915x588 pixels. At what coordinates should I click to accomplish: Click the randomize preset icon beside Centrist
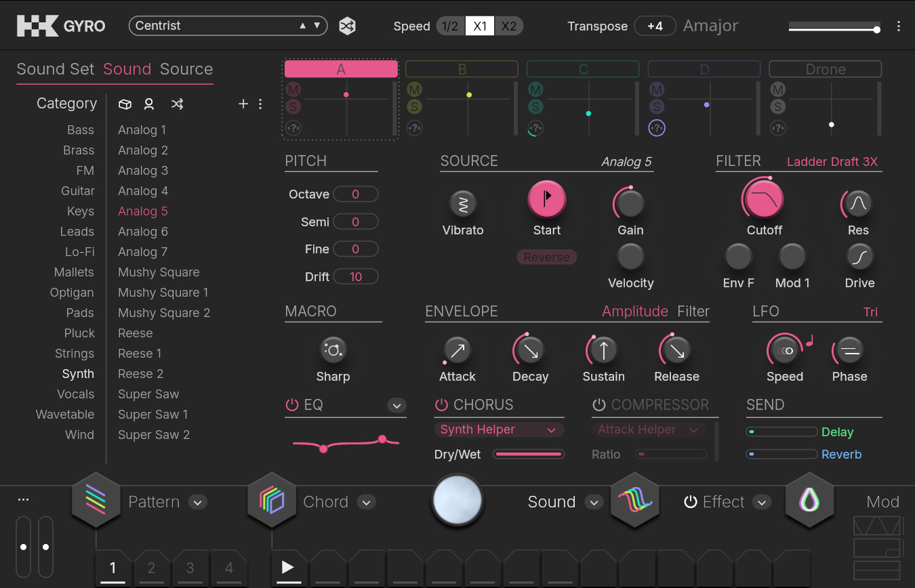348,26
